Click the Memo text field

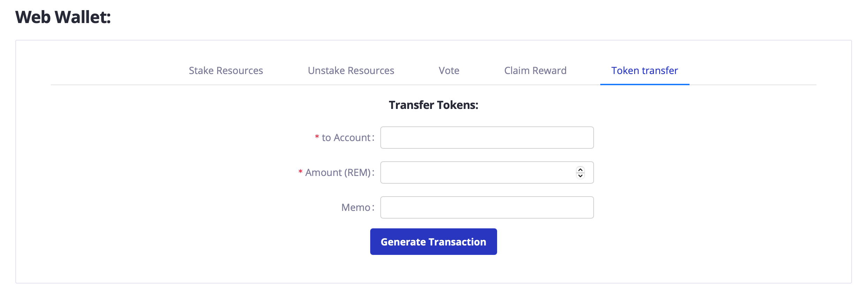487,207
